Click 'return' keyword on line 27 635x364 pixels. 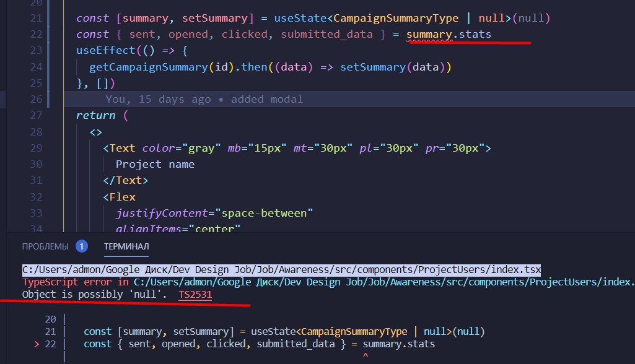(95, 115)
